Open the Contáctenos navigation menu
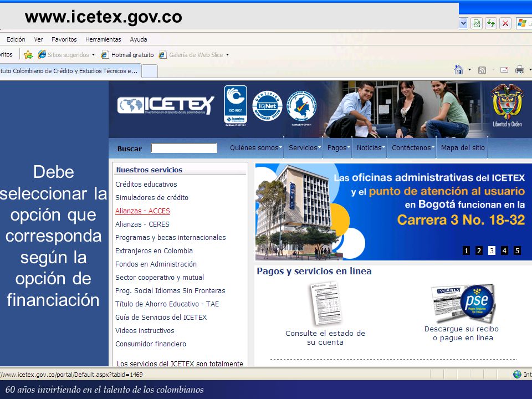 413,148
